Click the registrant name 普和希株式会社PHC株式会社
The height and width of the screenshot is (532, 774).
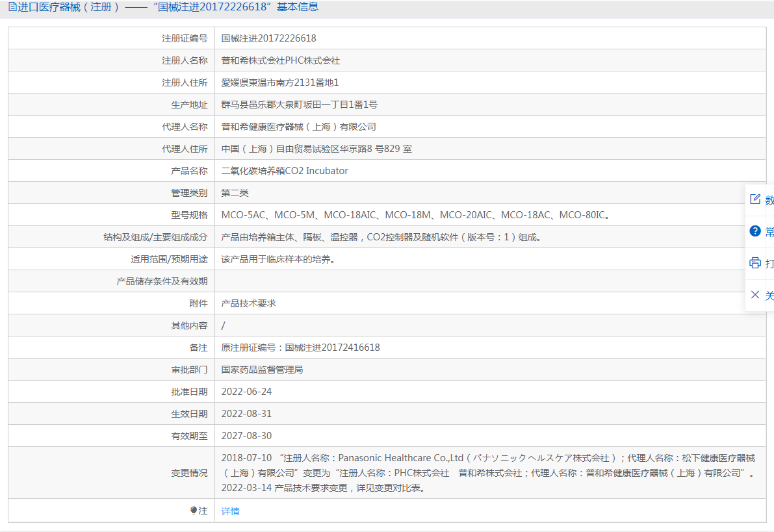[280, 60]
